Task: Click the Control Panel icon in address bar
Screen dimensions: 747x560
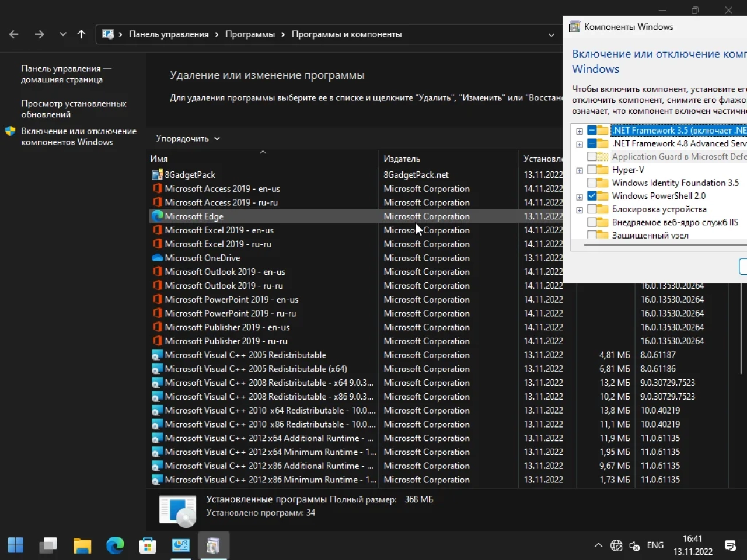Action: pos(108,34)
